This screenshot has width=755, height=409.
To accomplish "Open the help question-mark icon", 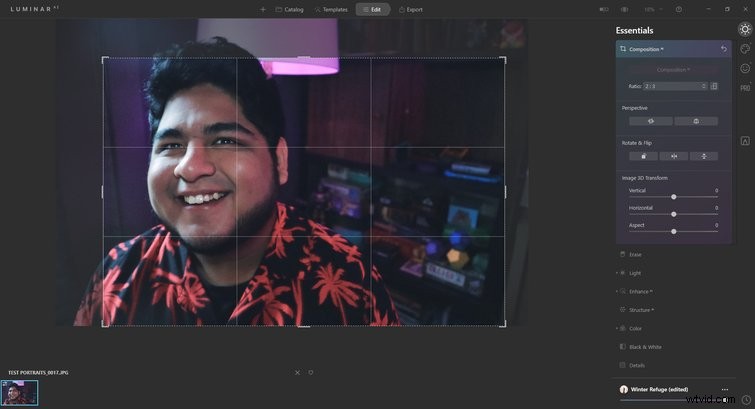I will [679, 10].
